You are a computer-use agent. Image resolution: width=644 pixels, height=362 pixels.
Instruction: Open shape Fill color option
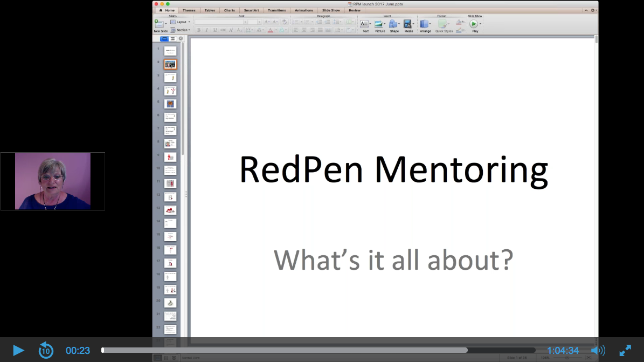(460, 22)
